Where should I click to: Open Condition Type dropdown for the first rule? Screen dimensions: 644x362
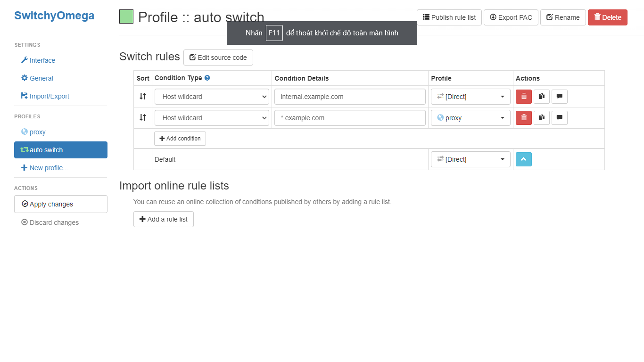[x=212, y=97]
